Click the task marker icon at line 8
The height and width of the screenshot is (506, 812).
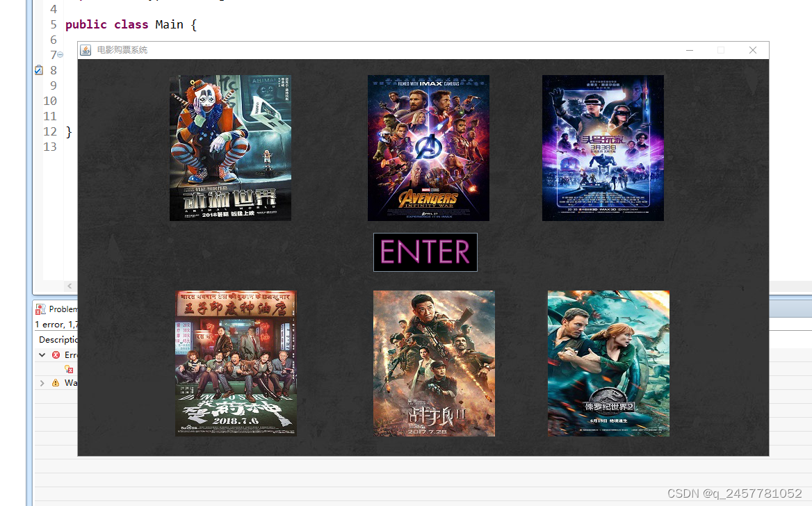pyautogui.click(x=38, y=70)
